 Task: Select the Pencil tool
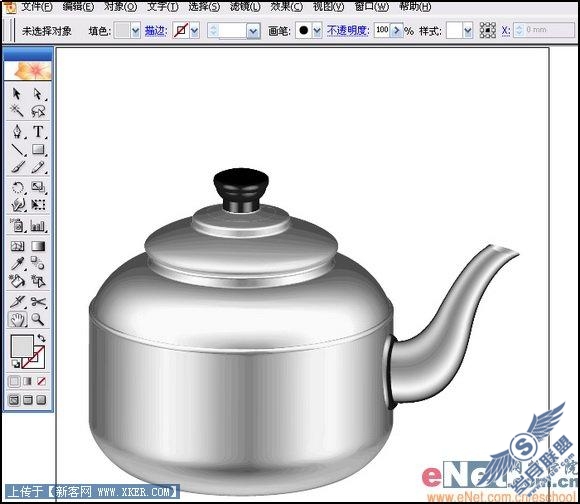point(38,167)
